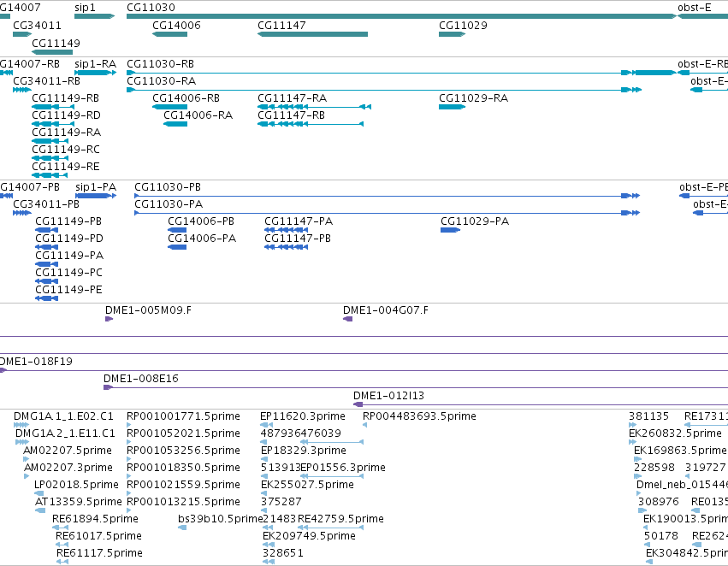Image resolution: width=728 pixels, height=566 pixels.
Task: Click protein CG14006-PA label
Action: point(202,239)
